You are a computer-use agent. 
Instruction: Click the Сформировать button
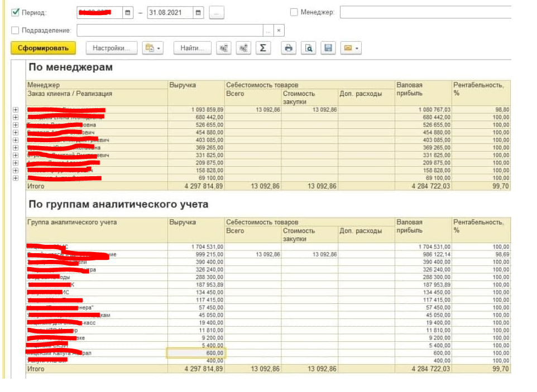click(43, 49)
